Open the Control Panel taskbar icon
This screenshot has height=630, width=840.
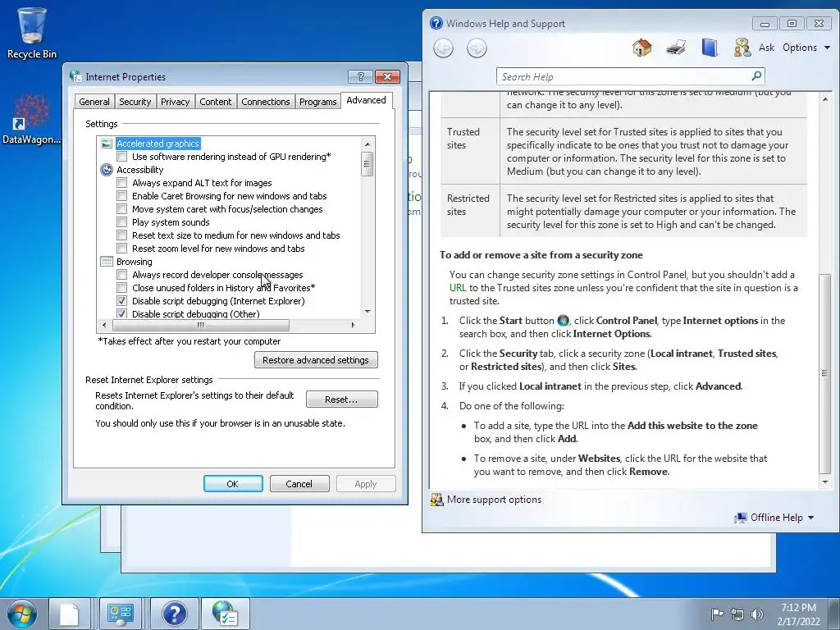(x=121, y=614)
